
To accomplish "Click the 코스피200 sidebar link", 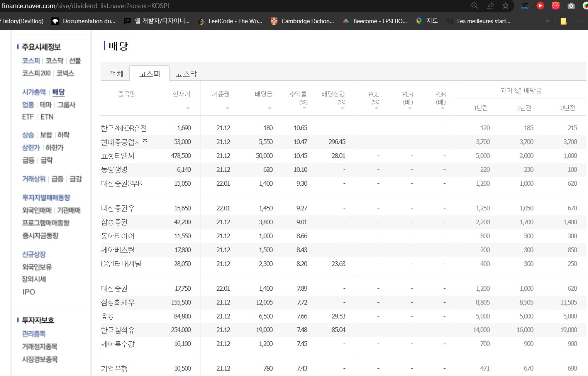I will pyautogui.click(x=36, y=73).
